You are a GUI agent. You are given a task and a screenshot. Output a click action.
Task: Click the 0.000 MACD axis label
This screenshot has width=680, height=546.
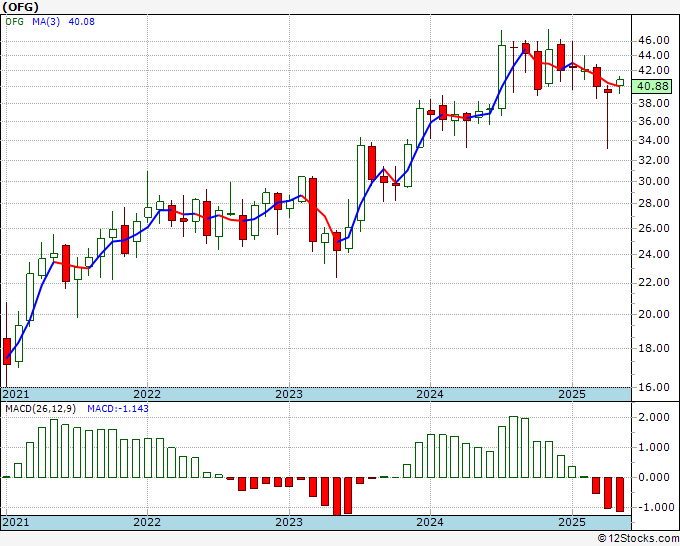click(654, 477)
